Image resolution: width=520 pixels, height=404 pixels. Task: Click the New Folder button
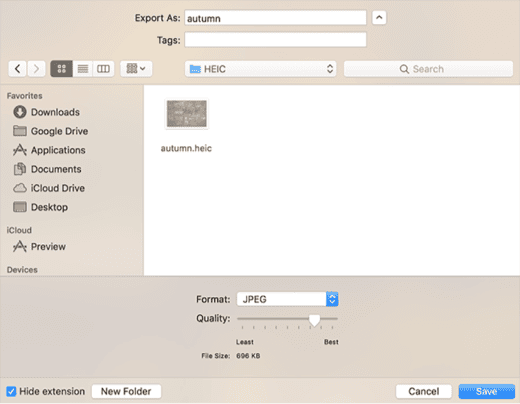tap(126, 391)
